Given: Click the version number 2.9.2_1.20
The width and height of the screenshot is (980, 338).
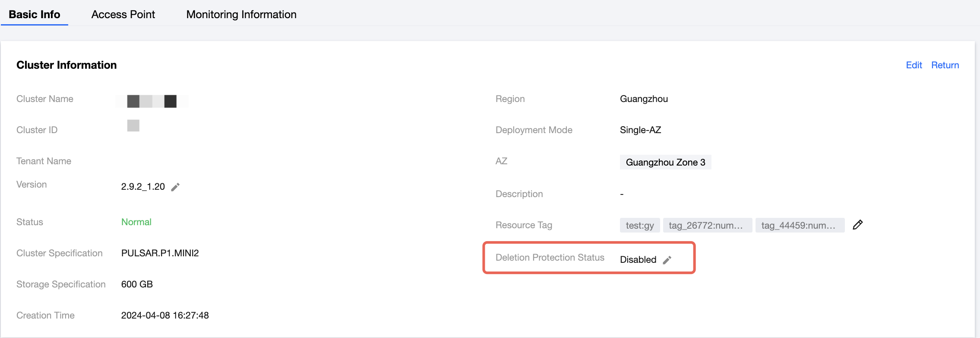Looking at the screenshot, I should pos(143,187).
